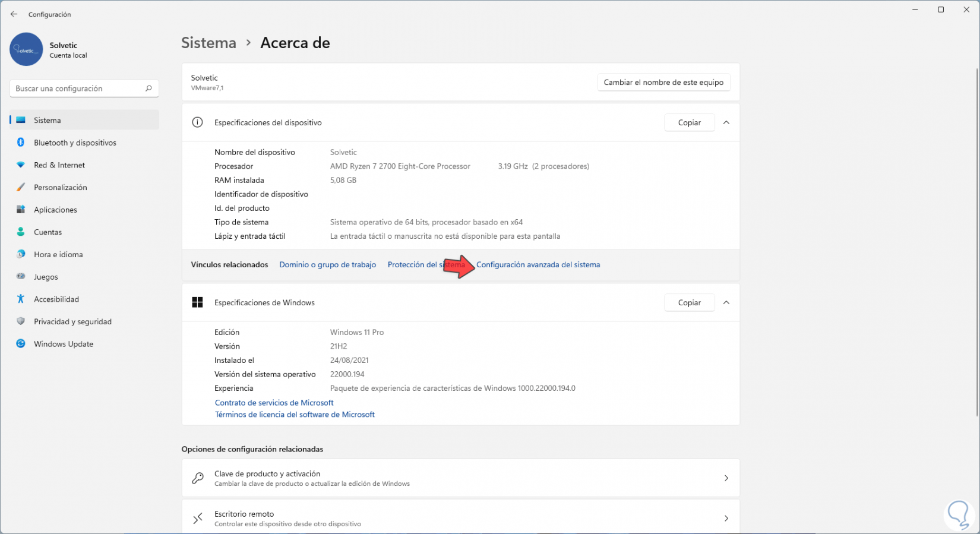980x534 pixels.
Task: Click the Privacidad y seguridad shield icon
Action: click(x=21, y=321)
